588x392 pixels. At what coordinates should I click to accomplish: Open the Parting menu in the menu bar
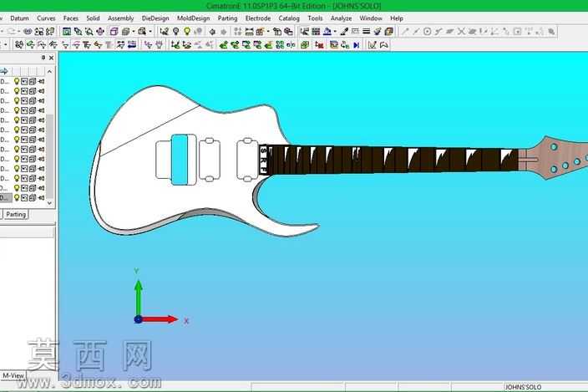click(227, 18)
